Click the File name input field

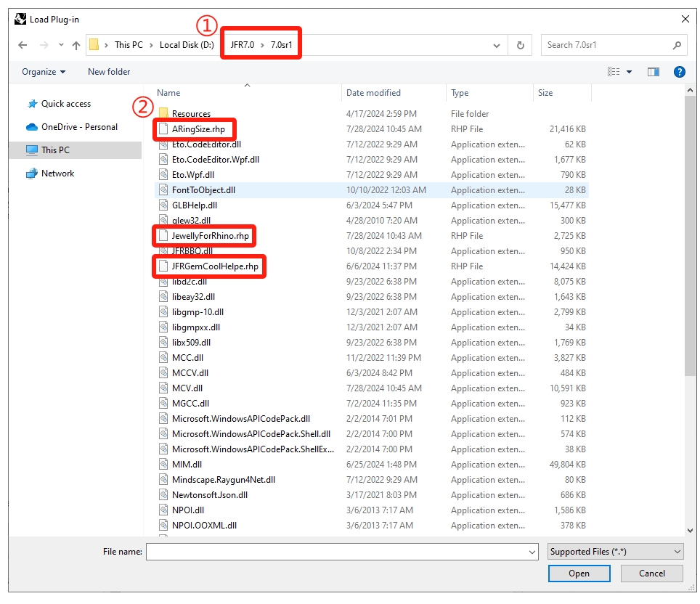(x=341, y=552)
